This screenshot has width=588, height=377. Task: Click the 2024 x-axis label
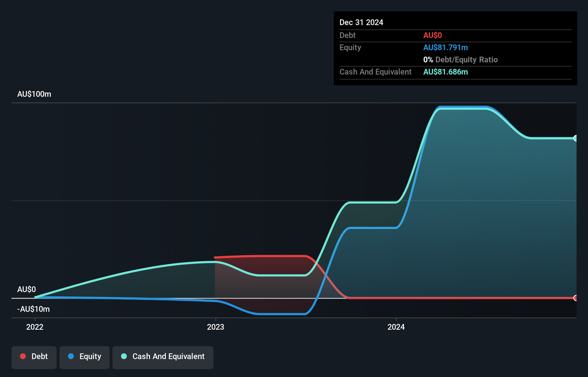(396, 327)
